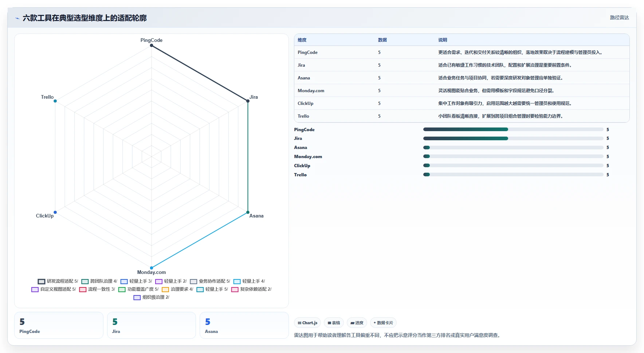This screenshot has height=353, width=644.
Task: Click the Trello axis label on radar
Action: pos(47,97)
